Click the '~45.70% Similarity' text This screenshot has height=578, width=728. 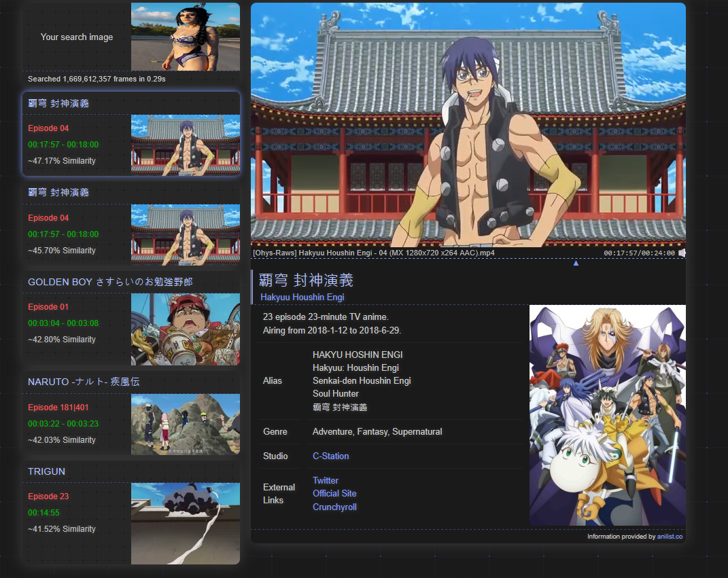62,251
